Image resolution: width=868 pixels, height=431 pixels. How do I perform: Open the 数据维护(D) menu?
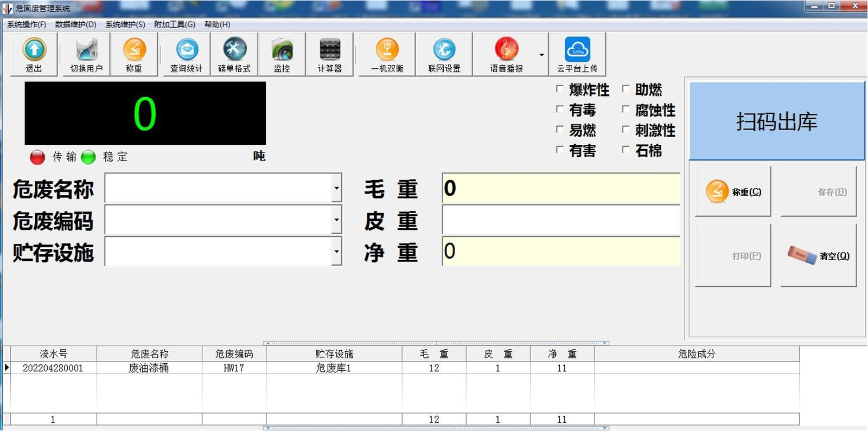pyautogui.click(x=75, y=24)
